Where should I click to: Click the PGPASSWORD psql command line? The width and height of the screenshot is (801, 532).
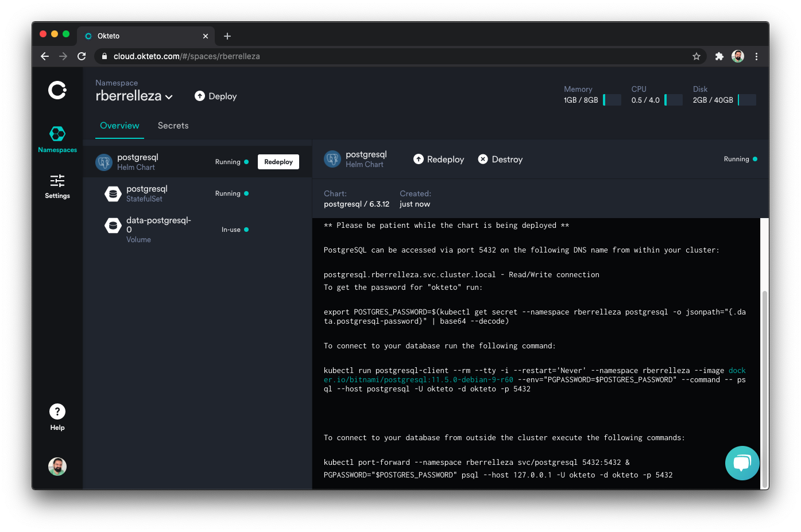[x=498, y=475]
